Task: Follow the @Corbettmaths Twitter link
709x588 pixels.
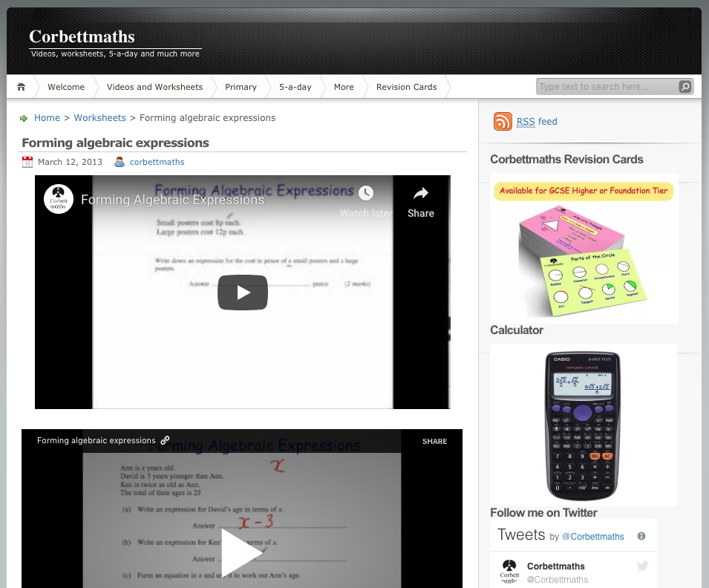Action: (x=592, y=537)
